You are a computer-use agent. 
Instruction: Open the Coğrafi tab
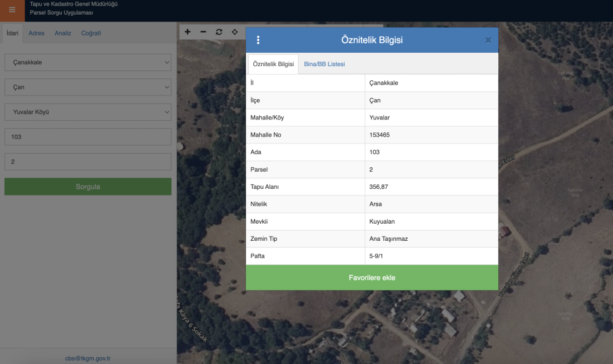[x=91, y=33]
